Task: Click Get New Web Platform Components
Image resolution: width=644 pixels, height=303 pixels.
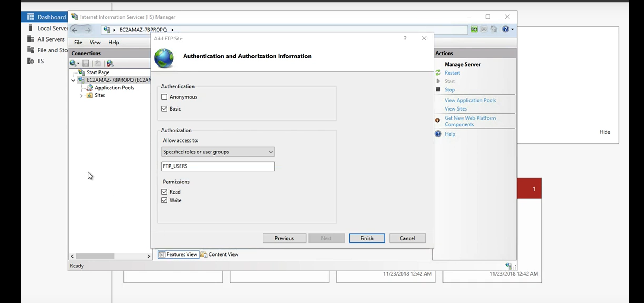Action: 470,121
